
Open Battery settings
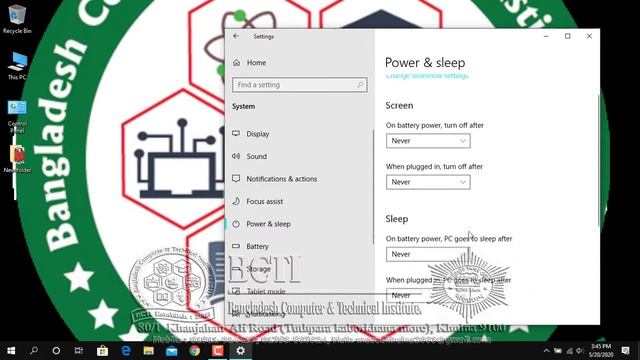257,247
